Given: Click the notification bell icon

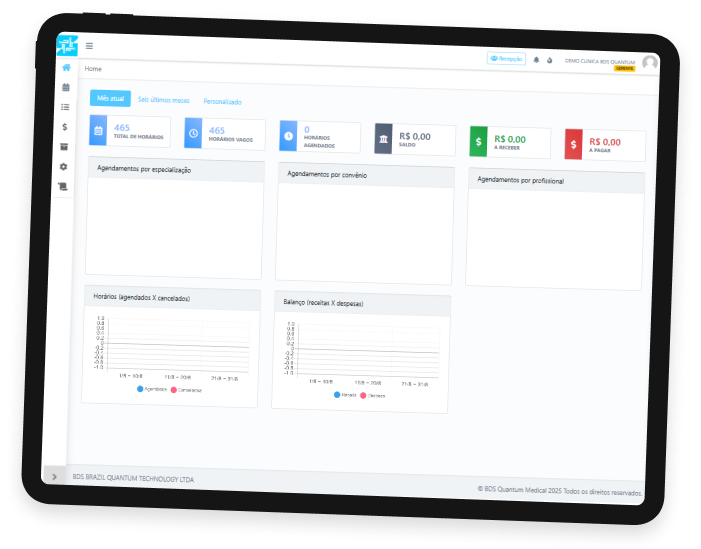Looking at the screenshot, I should click(536, 60).
